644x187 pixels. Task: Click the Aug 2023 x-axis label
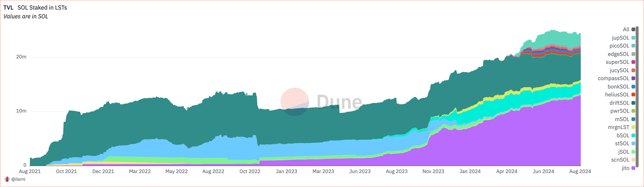tap(397, 171)
